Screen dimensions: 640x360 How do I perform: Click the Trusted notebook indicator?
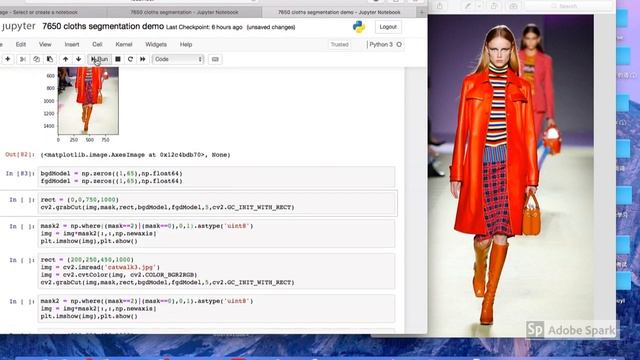(340, 44)
